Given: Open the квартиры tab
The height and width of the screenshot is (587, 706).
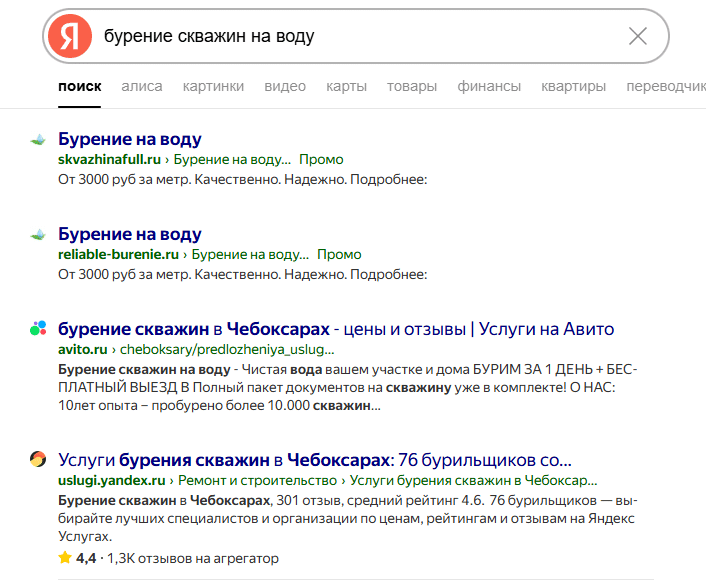Looking at the screenshot, I should pyautogui.click(x=573, y=87).
